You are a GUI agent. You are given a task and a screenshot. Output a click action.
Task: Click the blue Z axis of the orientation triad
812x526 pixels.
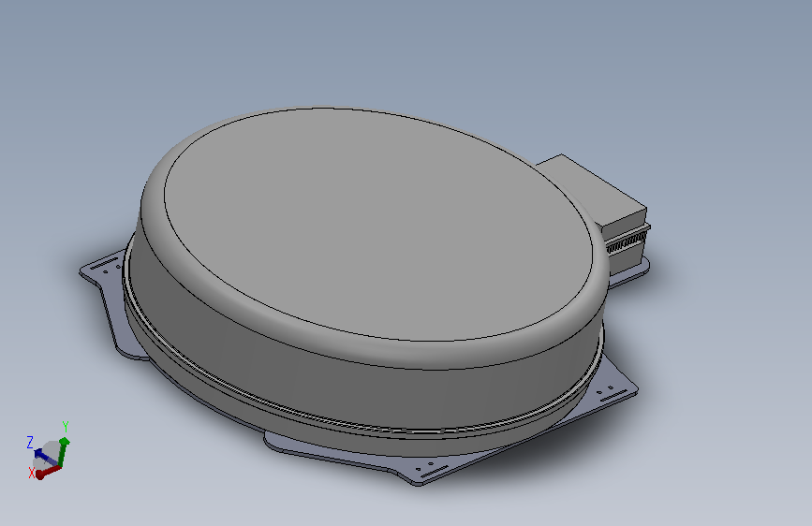coord(46,457)
